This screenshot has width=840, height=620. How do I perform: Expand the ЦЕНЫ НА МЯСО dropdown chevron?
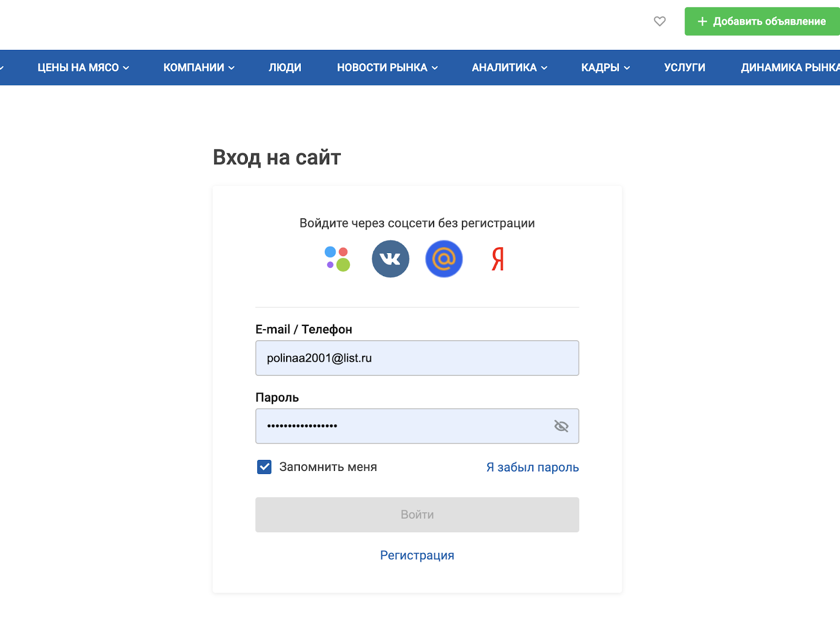[126, 68]
